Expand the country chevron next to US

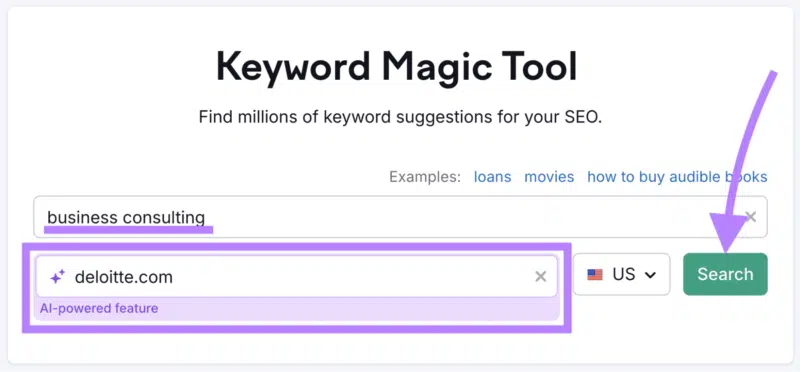pos(649,275)
